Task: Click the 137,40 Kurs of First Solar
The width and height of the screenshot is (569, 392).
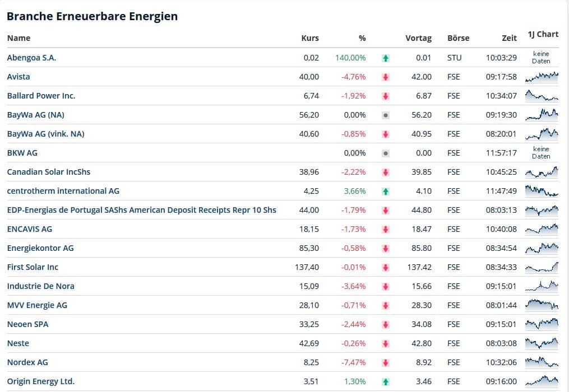Action: click(307, 267)
